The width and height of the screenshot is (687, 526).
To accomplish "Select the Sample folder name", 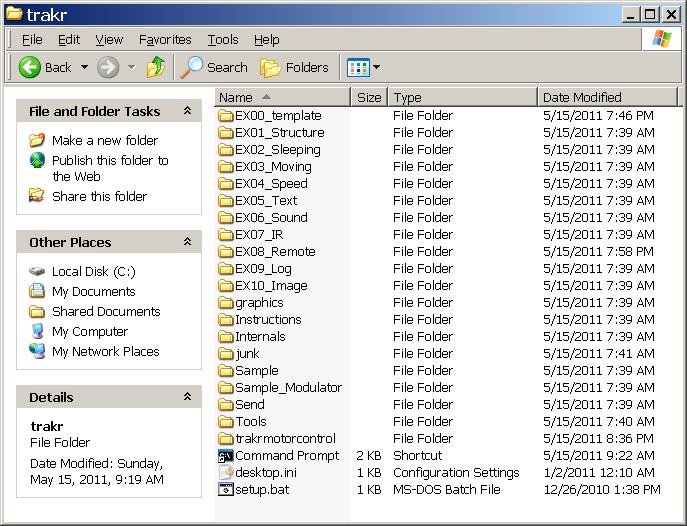I will pos(257,371).
